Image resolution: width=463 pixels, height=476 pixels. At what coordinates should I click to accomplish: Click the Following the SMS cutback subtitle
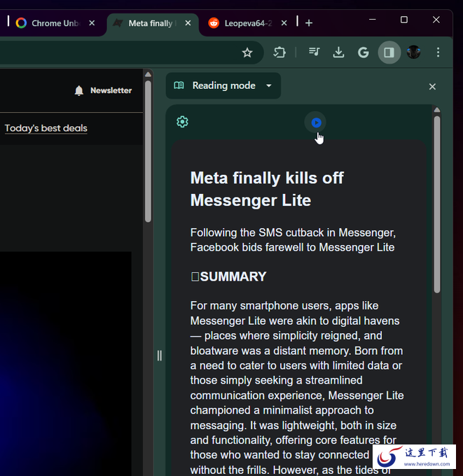pyautogui.click(x=293, y=240)
